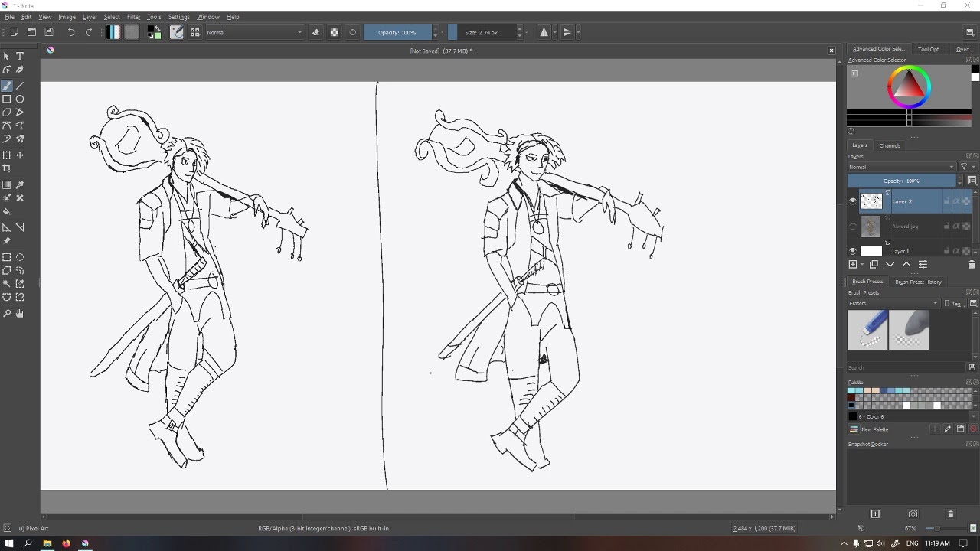Duplicate the current layer

[x=874, y=264]
